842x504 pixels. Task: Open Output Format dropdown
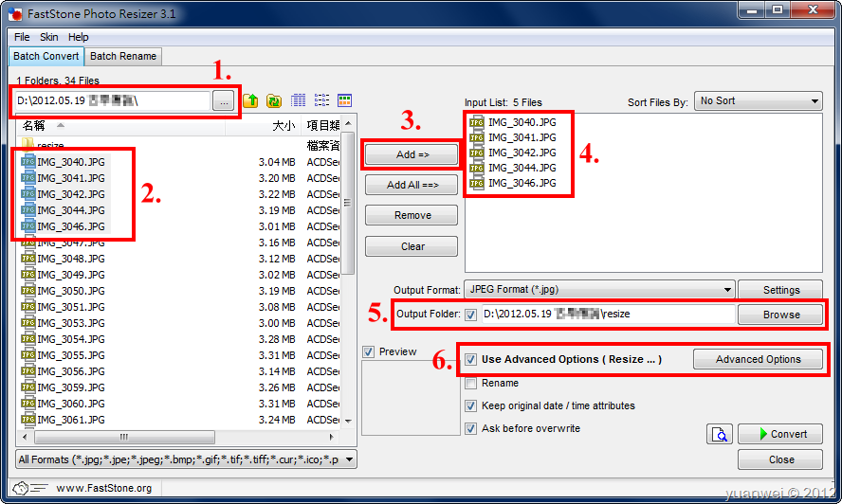pyautogui.click(x=599, y=289)
